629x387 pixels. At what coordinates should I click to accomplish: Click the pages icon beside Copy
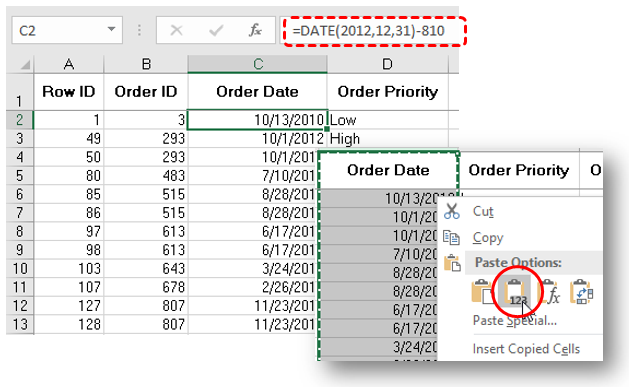tap(451, 238)
